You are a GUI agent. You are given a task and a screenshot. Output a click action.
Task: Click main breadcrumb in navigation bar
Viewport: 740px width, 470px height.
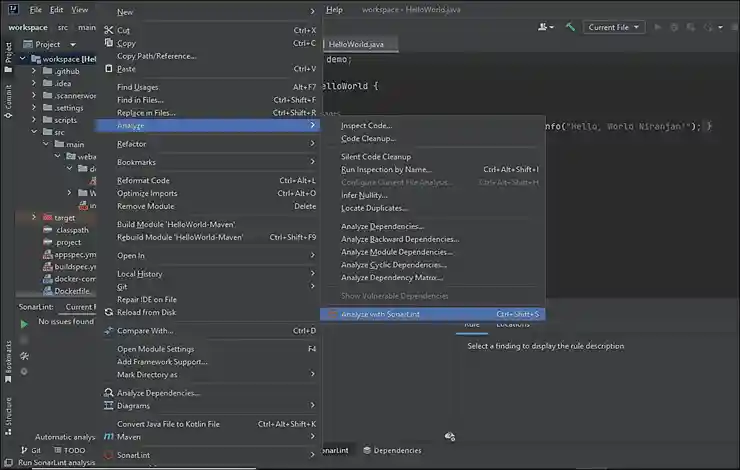87,27
